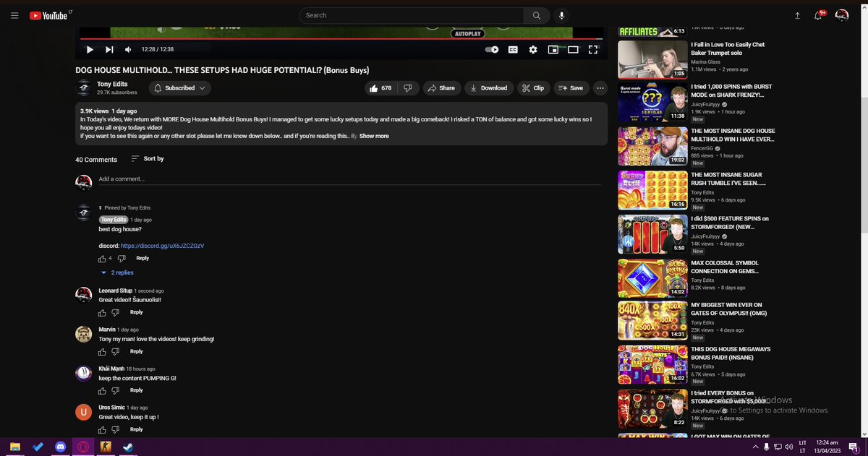Screen dimensions: 868x456
Task: Download the video
Action: 488,88
